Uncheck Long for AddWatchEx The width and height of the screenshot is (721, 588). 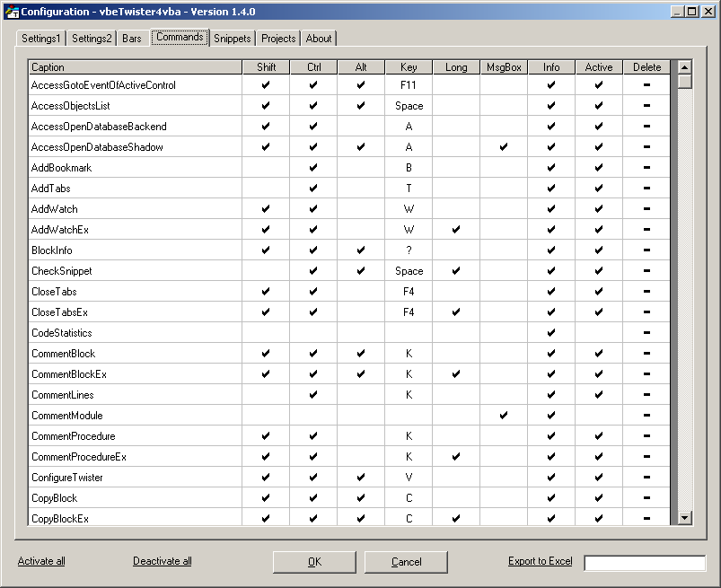tap(456, 230)
